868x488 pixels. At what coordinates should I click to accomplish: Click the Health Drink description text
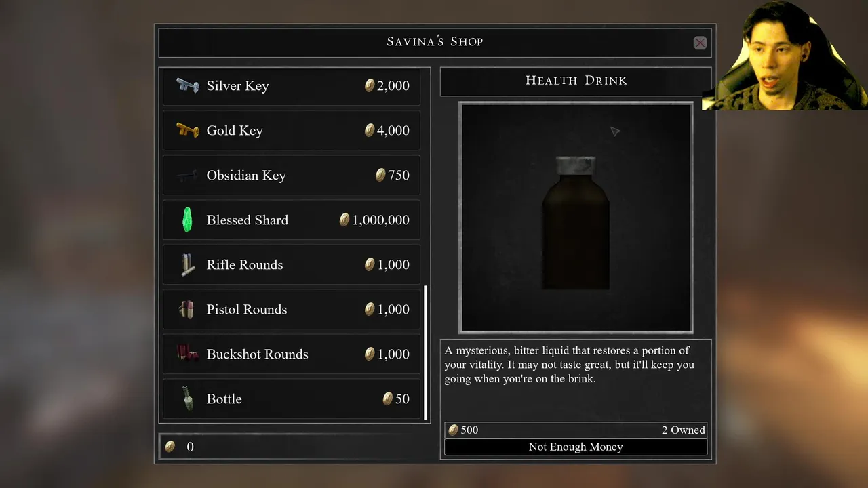(x=570, y=365)
